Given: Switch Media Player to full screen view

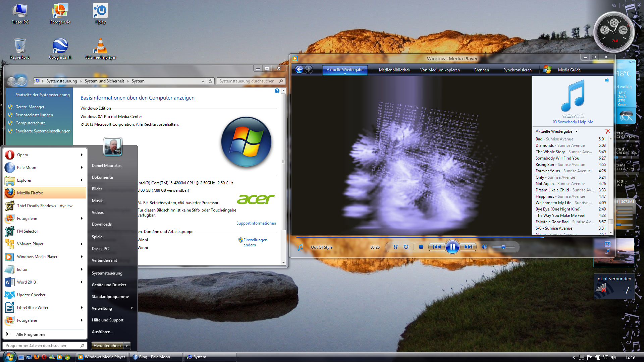Looking at the screenshot, I should (607, 244).
